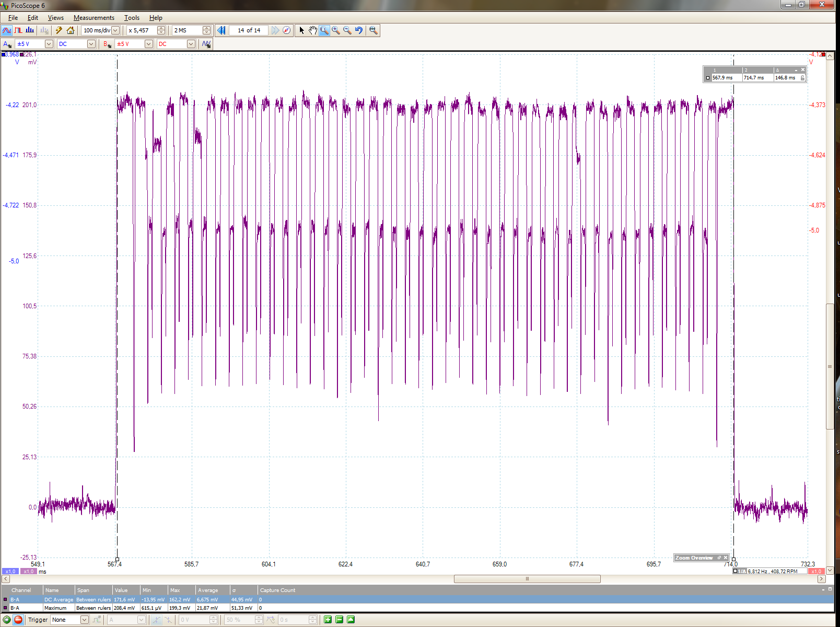Screen dimensions: 840x627
Task: Stop capturing with red Stop button
Action: [18, 620]
